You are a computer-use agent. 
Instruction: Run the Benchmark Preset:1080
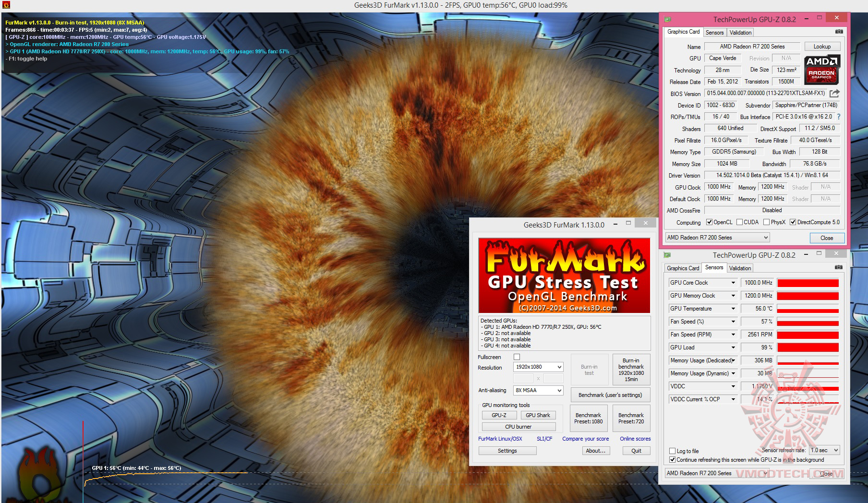point(588,418)
